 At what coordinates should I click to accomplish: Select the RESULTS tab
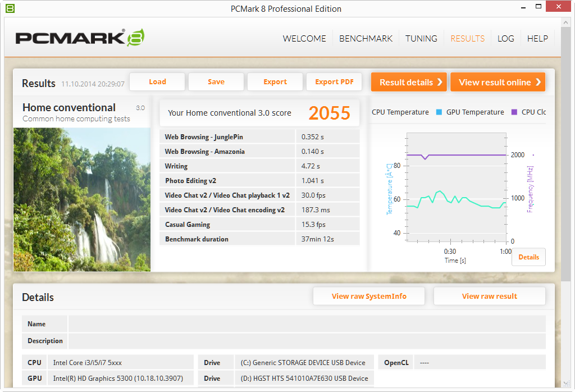[x=468, y=39]
